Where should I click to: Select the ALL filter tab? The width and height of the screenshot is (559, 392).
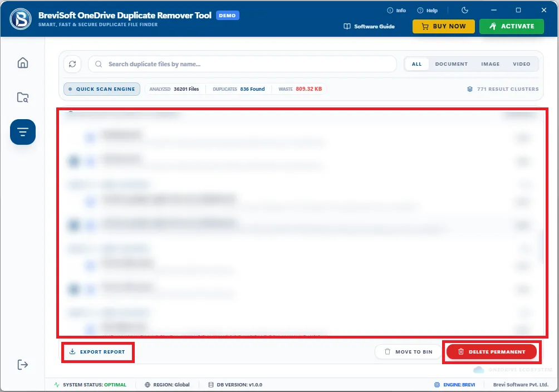(416, 64)
